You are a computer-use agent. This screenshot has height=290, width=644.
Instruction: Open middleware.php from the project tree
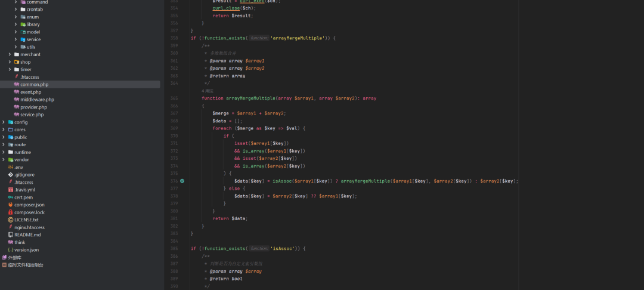(37, 100)
